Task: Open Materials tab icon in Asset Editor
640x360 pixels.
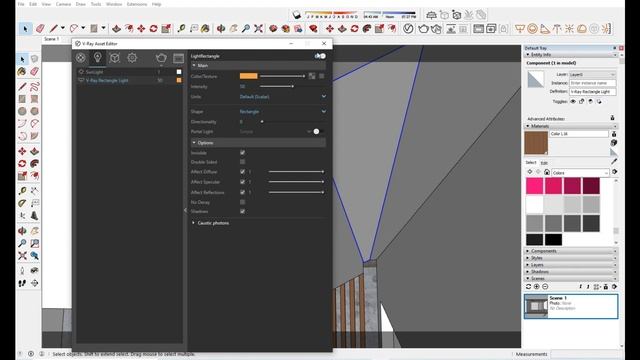Action: [x=80, y=58]
